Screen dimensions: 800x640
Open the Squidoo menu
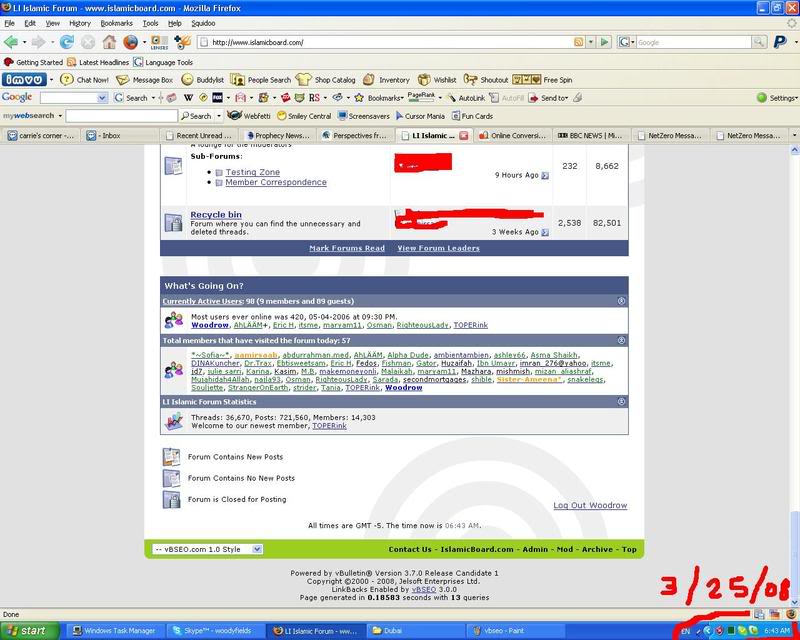click(x=203, y=23)
